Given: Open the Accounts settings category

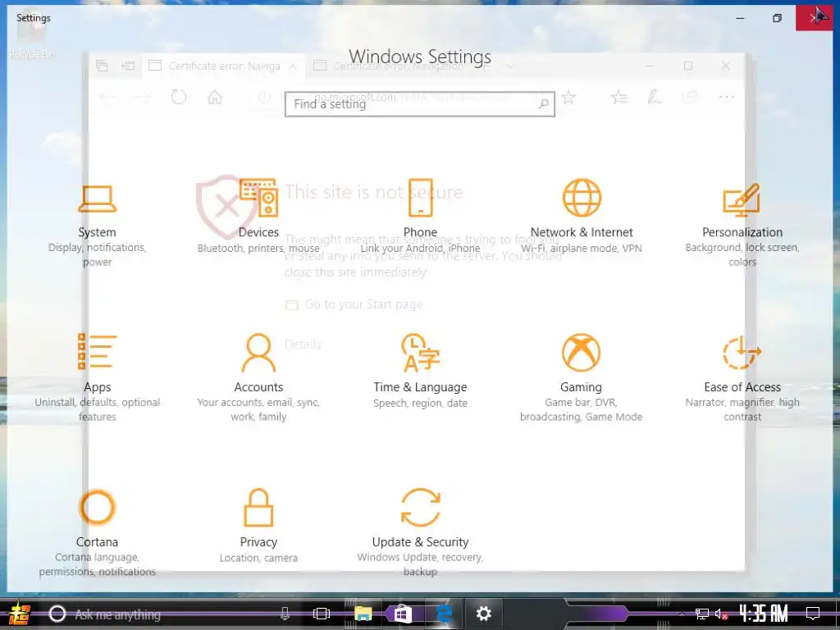Looking at the screenshot, I should (x=258, y=377).
